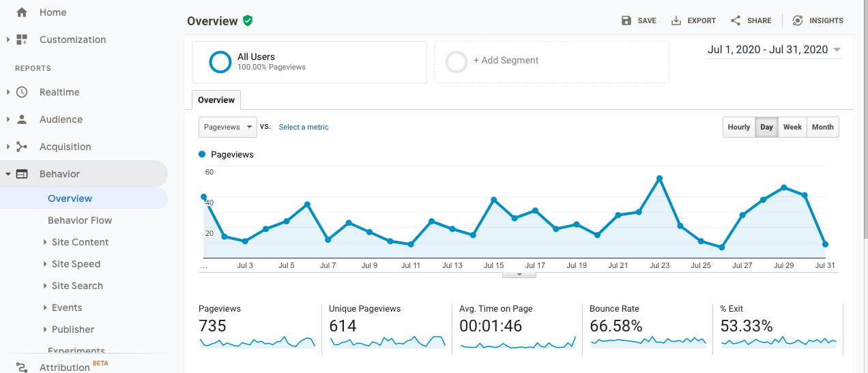Click the Unique Pageviews value 614
The height and width of the screenshot is (373, 868).
pos(343,326)
